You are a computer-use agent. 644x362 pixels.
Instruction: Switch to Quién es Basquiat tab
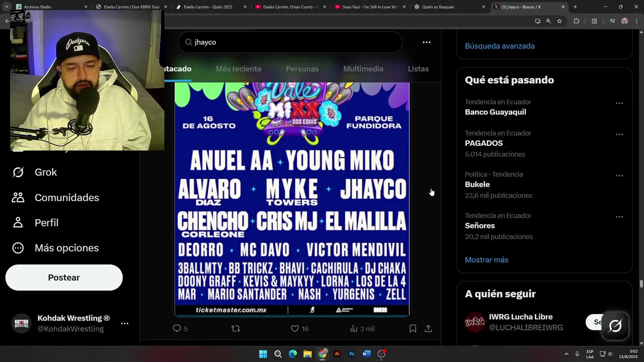(x=450, y=7)
